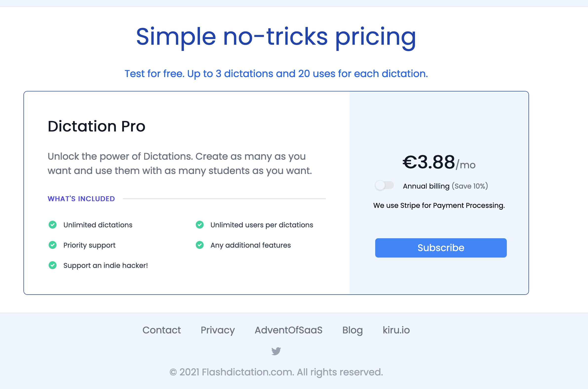Click the Stripe payment processing notice
The height and width of the screenshot is (389, 588).
pos(439,205)
